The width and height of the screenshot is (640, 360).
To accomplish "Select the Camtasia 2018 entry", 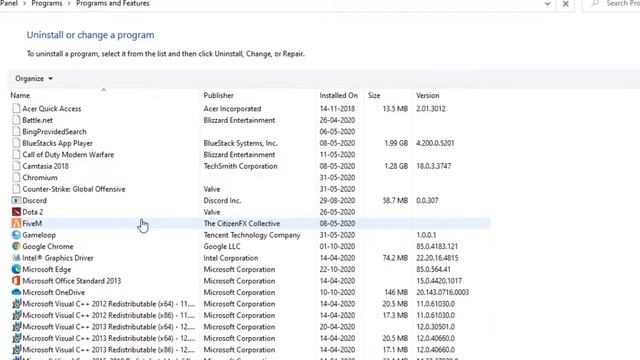I will pyautogui.click(x=45, y=166).
